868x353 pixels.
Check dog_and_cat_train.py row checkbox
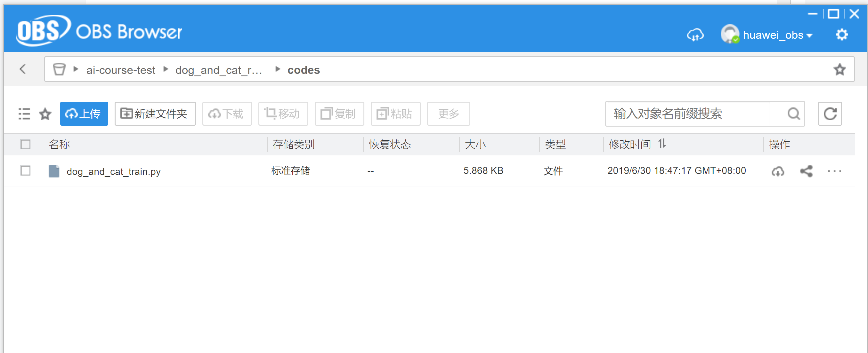[26, 171]
